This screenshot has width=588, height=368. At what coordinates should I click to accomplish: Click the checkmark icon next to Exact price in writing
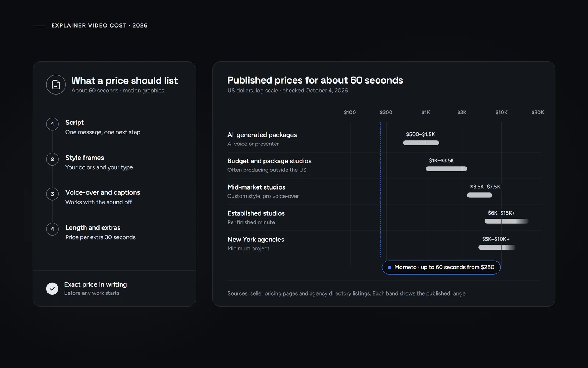coord(52,289)
